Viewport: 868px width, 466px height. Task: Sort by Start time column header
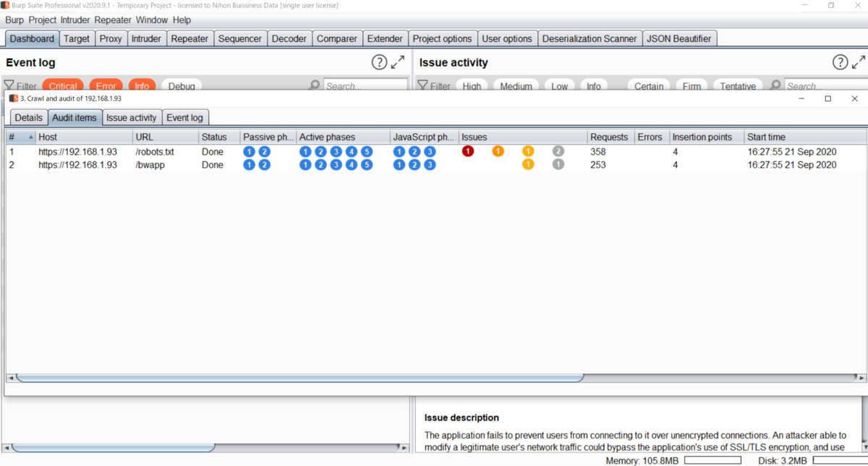(x=805, y=137)
